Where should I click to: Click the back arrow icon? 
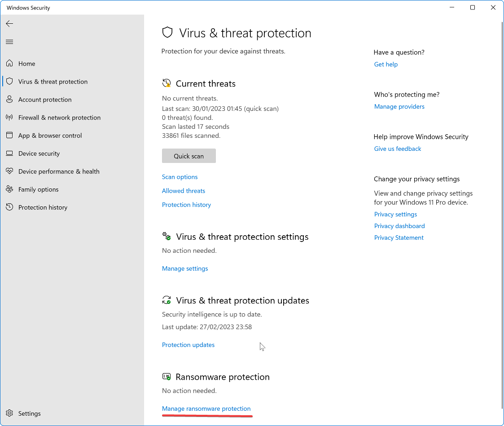coord(9,23)
